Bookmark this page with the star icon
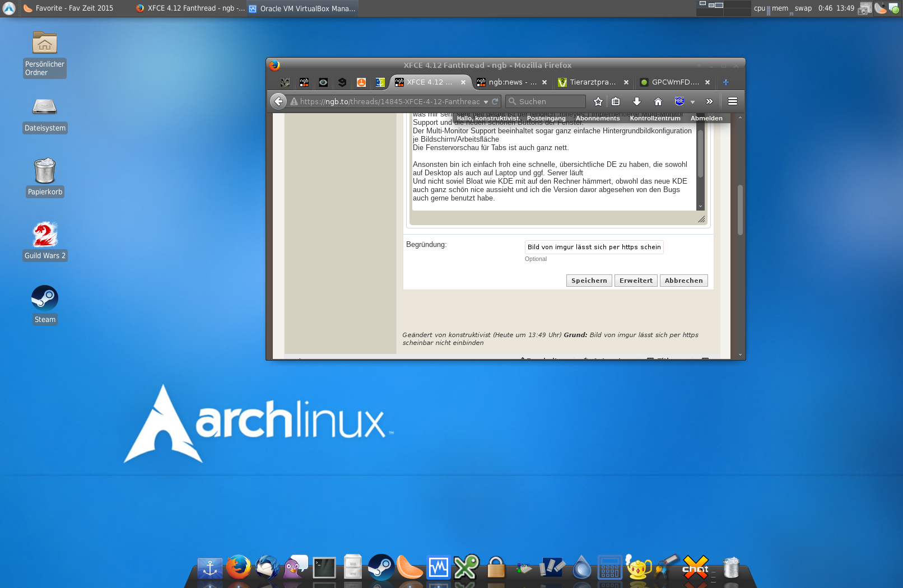The image size is (903, 588). pos(598,101)
